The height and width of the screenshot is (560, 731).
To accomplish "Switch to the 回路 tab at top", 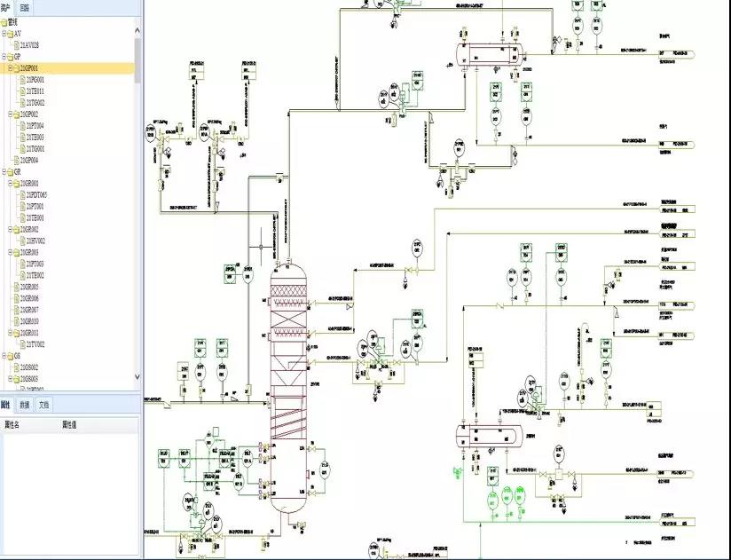I will point(24,7).
